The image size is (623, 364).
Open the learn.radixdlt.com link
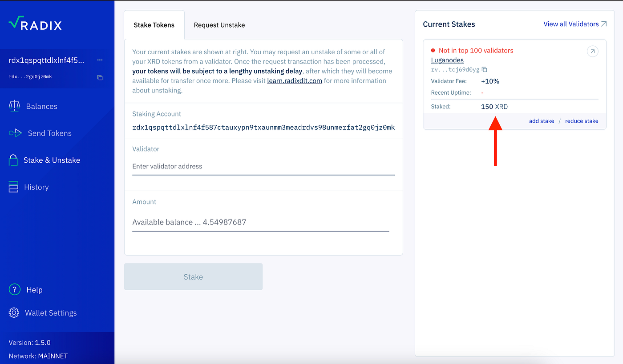(295, 81)
